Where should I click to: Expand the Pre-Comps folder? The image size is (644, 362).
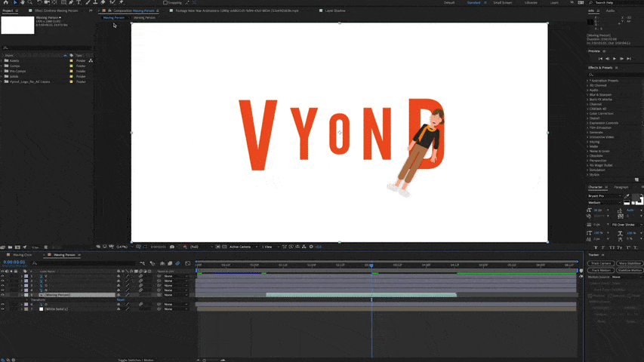point(2,71)
